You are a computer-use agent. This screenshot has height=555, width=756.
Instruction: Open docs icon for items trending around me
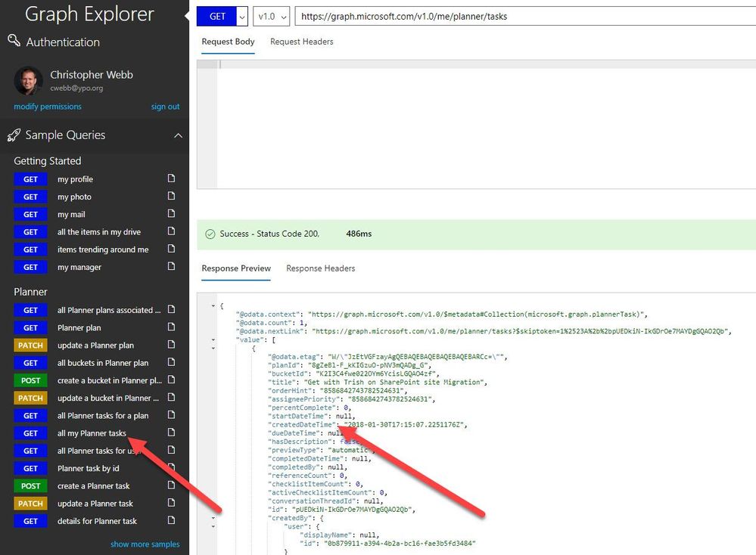171,249
